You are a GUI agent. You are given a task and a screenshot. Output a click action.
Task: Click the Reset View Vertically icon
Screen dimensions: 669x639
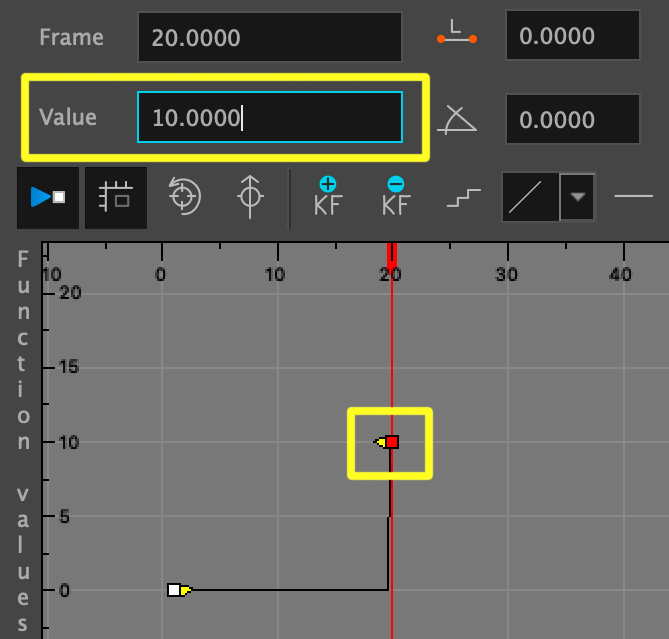point(250,197)
